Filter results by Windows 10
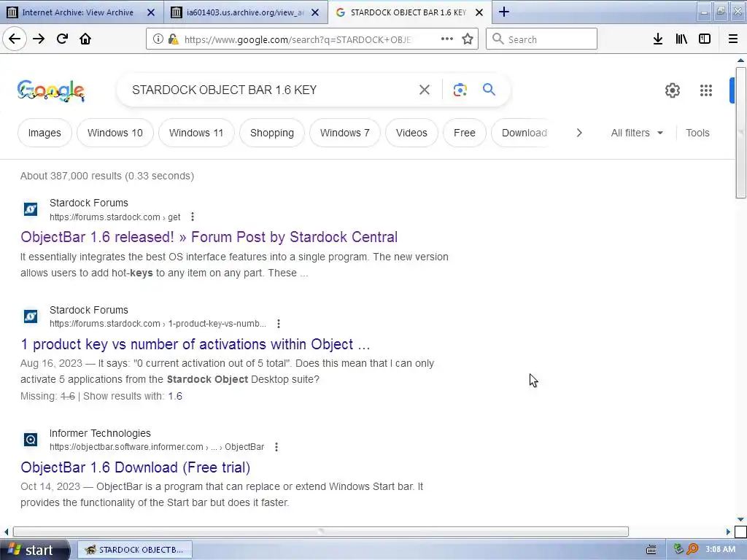 coord(115,133)
